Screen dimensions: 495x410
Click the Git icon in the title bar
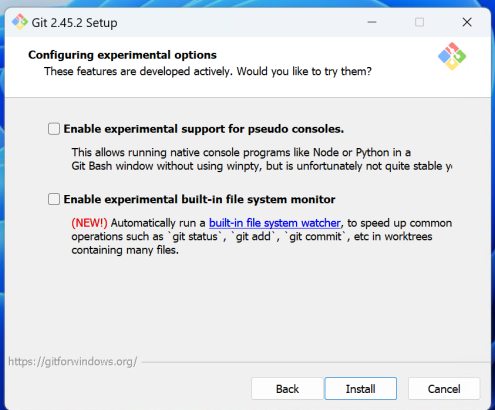(x=20, y=22)
